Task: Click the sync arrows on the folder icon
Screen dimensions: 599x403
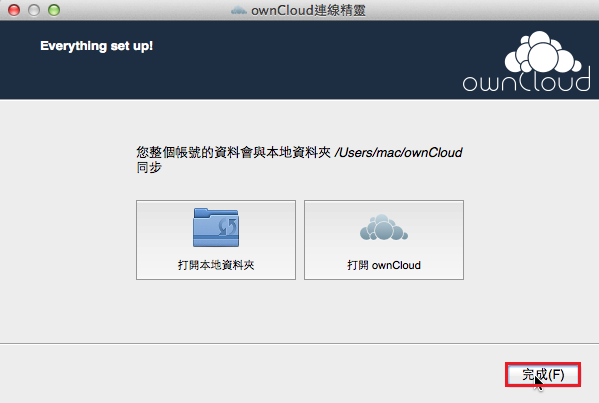Action: pyautogui.click(x=228, y=227)
